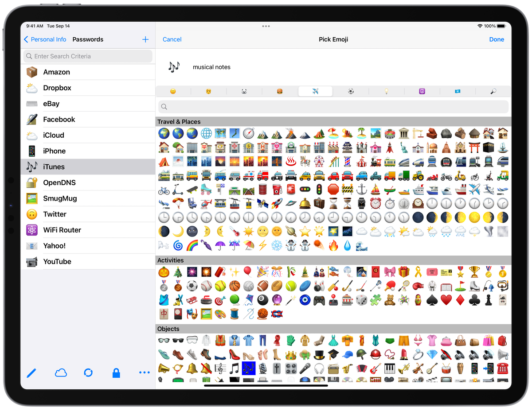Open the WiFi Router entry
The image size is (532, 411).
pyautogui.click(x=88, y=230)
